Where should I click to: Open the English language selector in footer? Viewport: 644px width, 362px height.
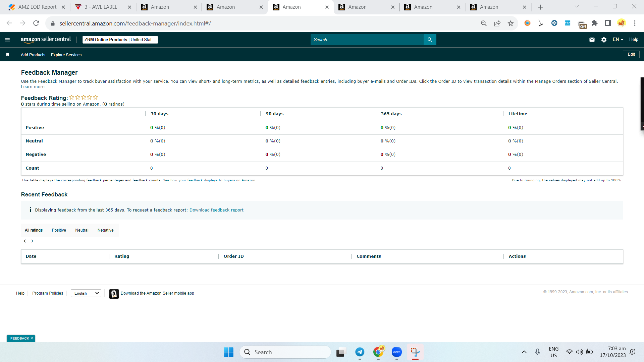pyautogui.click(x=86, y=293)
